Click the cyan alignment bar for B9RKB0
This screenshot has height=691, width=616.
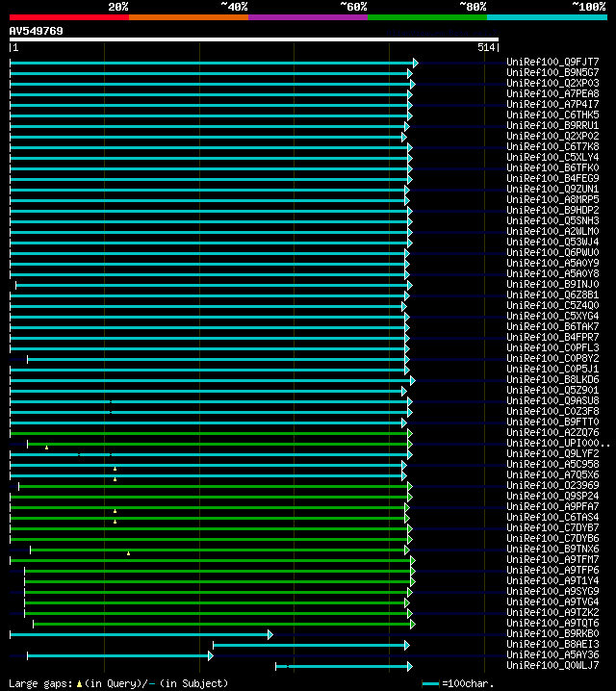[x=139, y=634]
